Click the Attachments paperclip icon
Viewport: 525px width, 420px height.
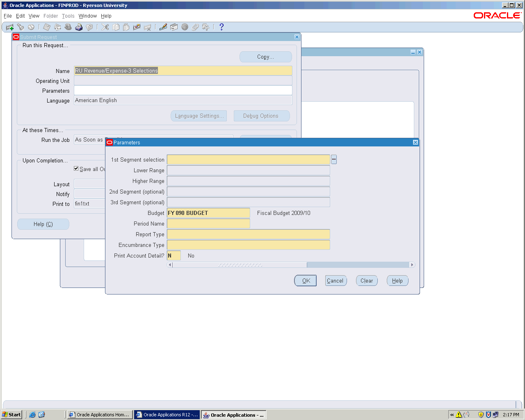pos(195,27)
